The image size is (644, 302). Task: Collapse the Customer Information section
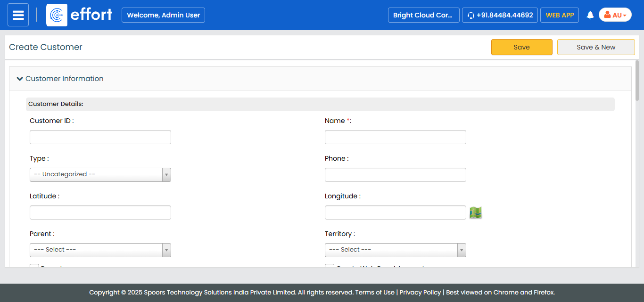pos(20,79)
